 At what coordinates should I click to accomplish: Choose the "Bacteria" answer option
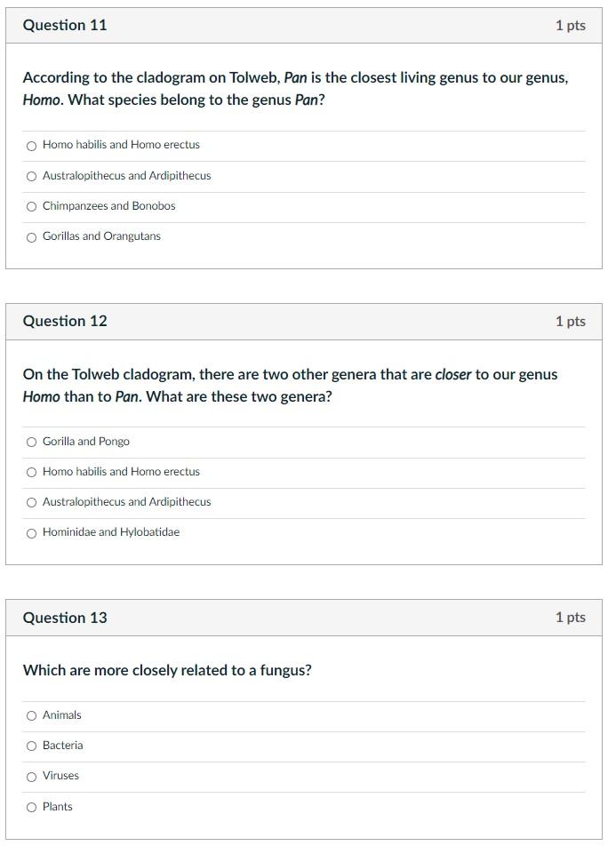(x=31, y=746)
